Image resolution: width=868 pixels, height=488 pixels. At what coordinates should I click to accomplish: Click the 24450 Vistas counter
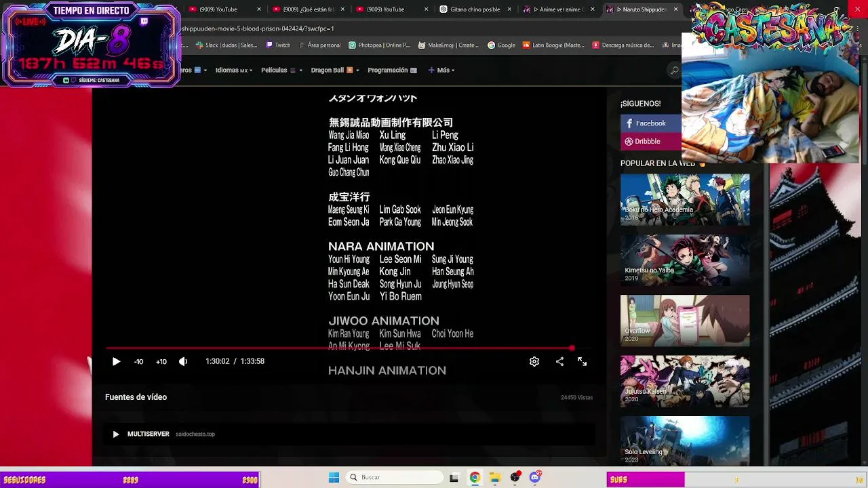coord(576,398)
